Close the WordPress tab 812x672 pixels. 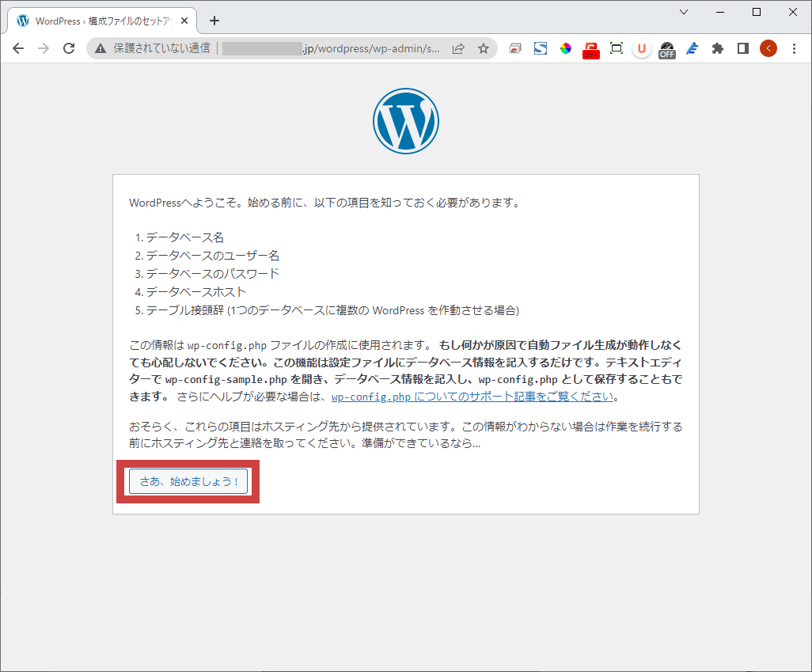pyautogui.click(x=184, y=21)
